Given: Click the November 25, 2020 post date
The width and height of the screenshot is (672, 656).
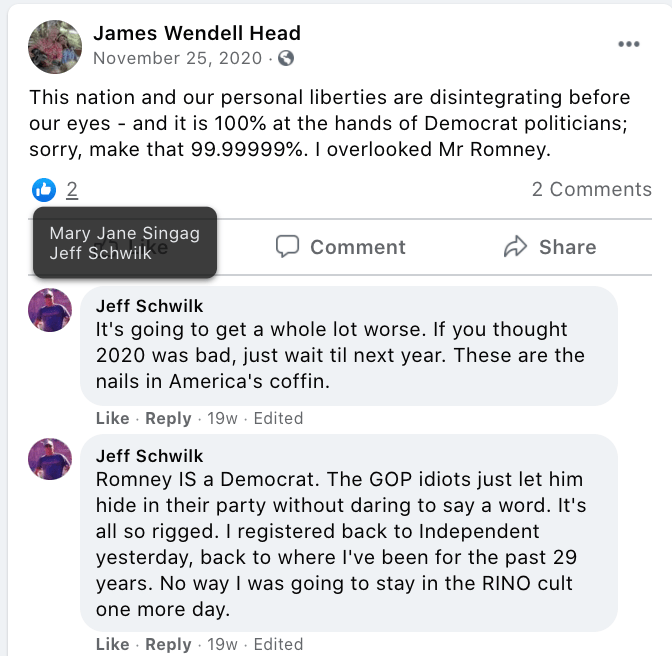Looking at the screenshot, I should tap(177, 58).
